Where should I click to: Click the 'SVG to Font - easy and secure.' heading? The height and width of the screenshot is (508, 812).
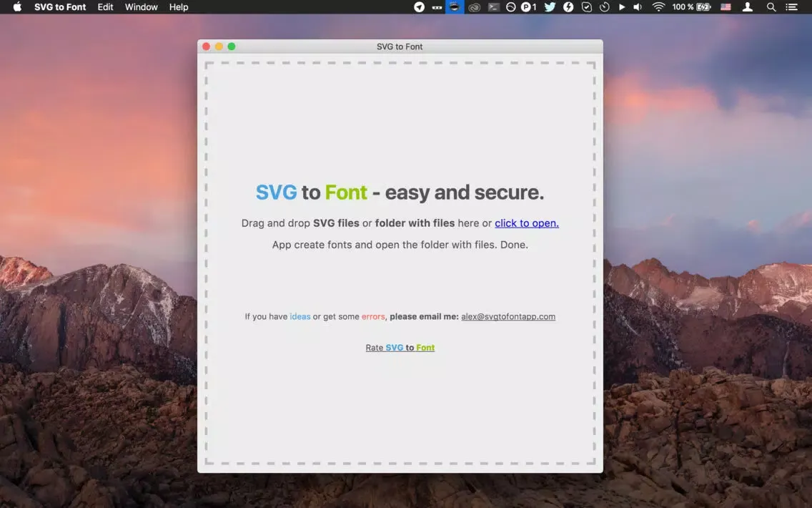click(400, 192)
